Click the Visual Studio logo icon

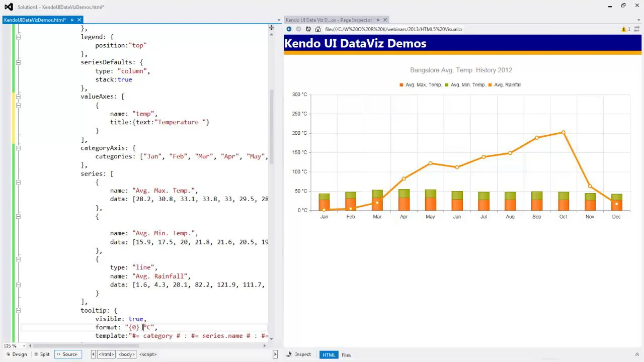tap(8, 7)
